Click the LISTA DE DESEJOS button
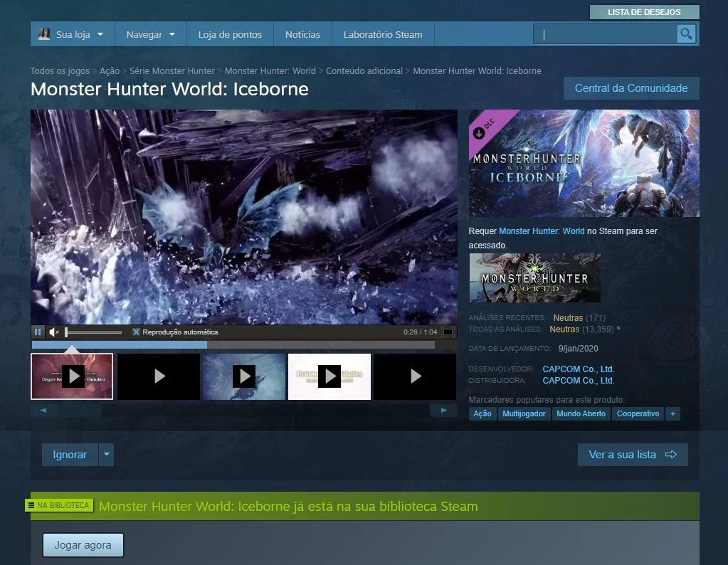 (x=644, y=12)
